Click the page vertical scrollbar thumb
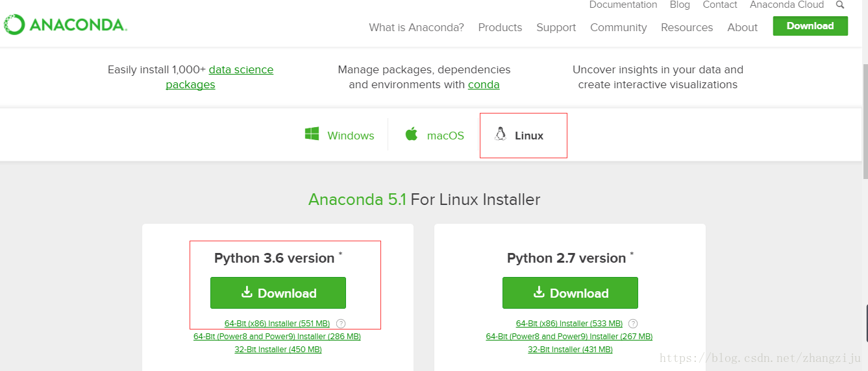Image resolution: width=868 pixels, height=371 pixels. click(x=865, y=122)
